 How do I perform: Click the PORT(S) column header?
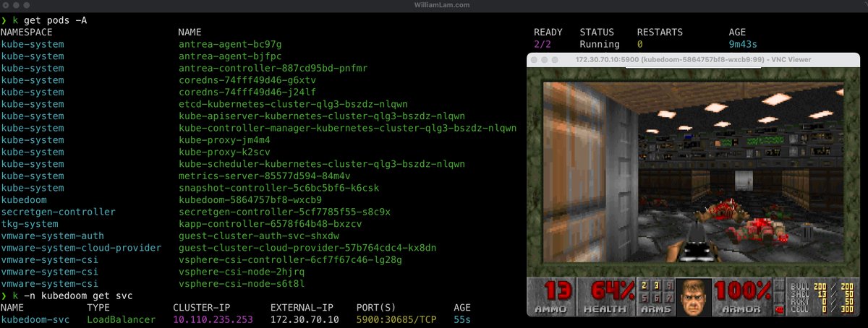coord(376,307)
